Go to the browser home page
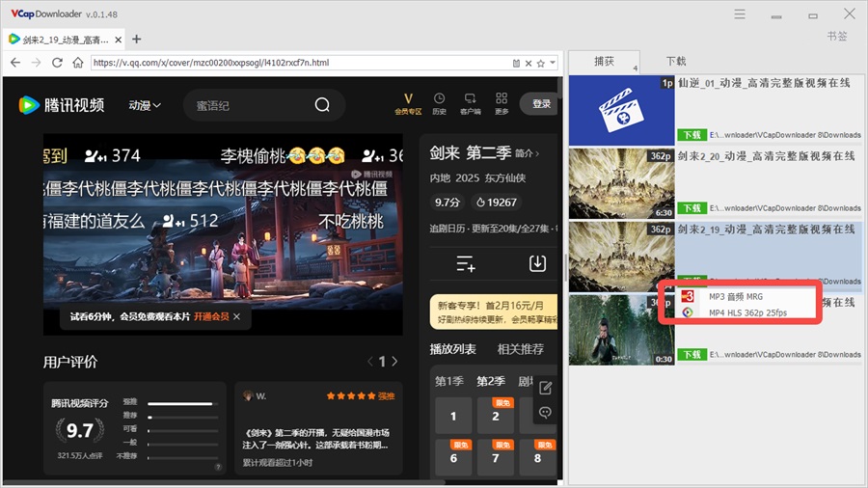868x488 pixels. click(78, 63)
